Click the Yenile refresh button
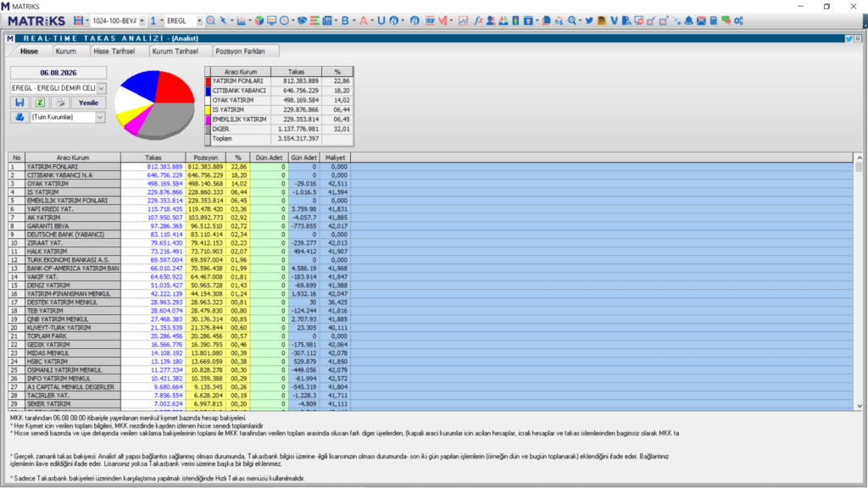Screen dimensions: 868x488 [88, 103]
